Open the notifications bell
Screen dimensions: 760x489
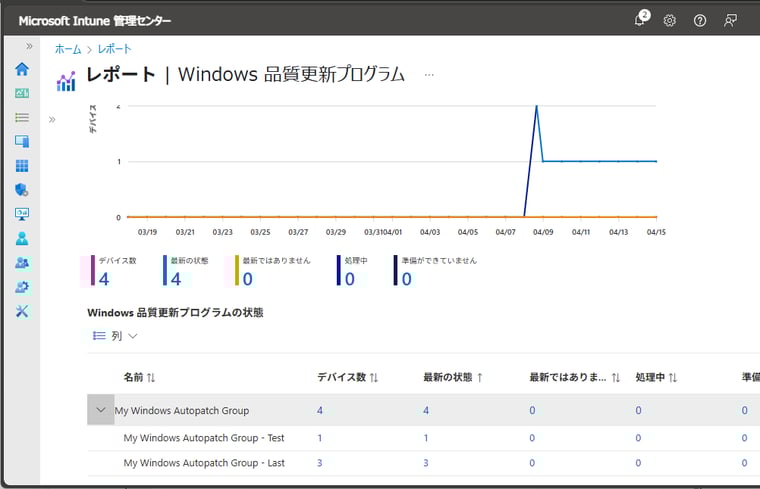click(640, 20)
